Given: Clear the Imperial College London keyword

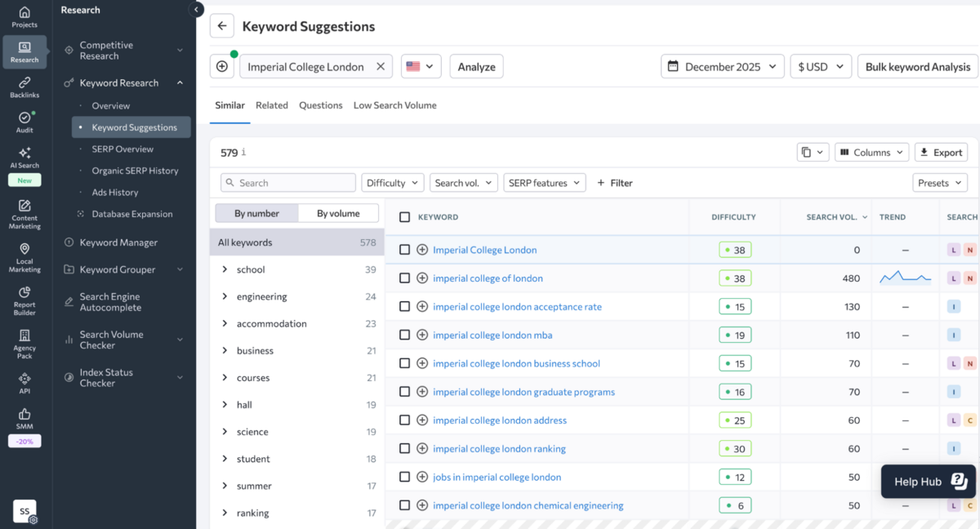Looking at the screenshot, I should 380,67.
